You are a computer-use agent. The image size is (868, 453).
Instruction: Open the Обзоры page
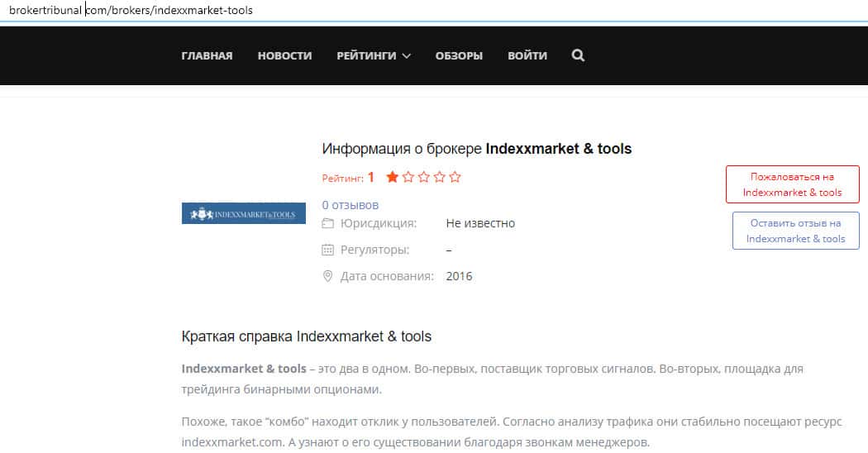pos(459,55)
